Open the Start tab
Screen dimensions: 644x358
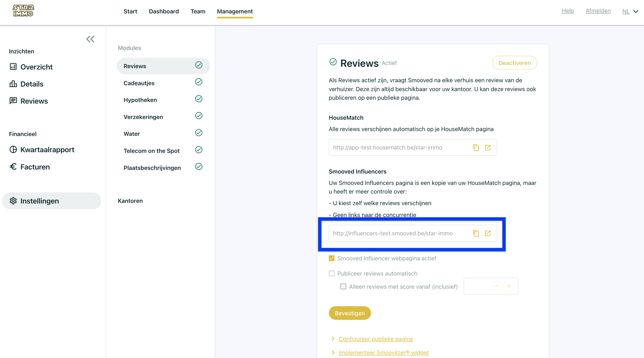(130, 12)
